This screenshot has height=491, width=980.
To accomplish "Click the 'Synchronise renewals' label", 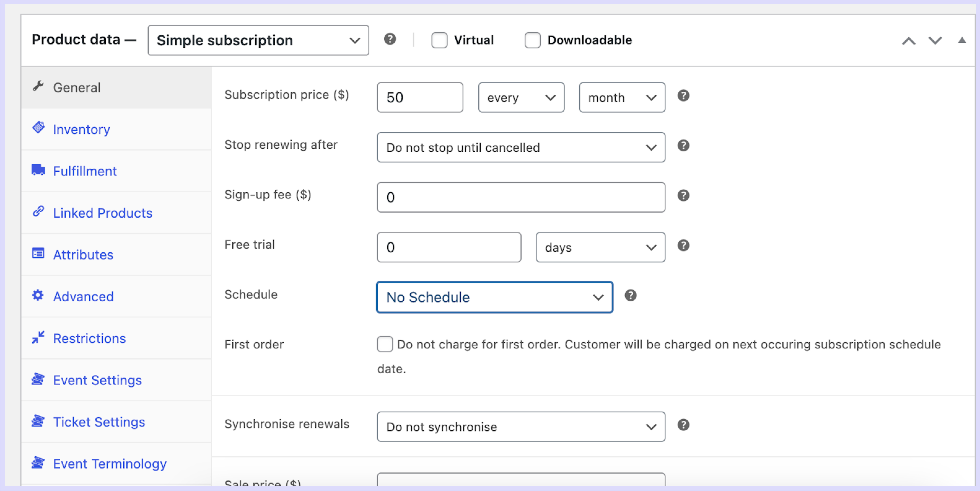I will click(x=287, y=424).
